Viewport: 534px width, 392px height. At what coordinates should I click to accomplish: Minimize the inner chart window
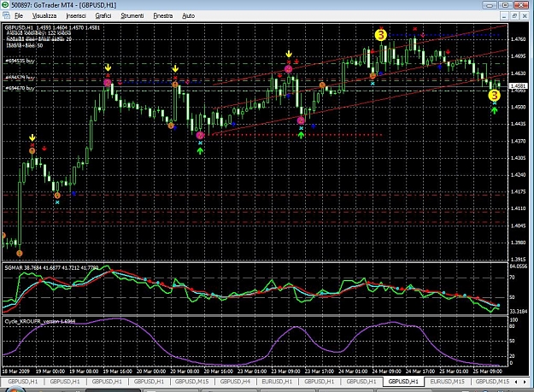(x=505, y=15)
